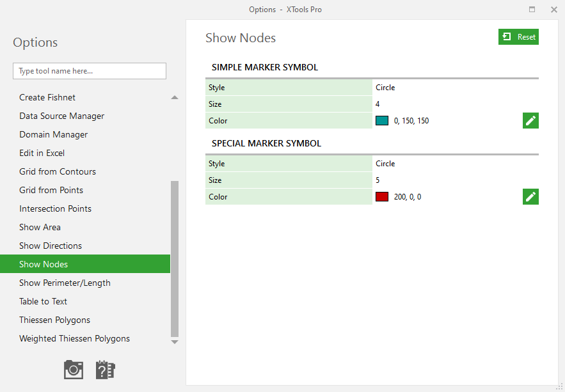The width and height of the screenshot is (565, 392).
Task: Maximize the Options window
Action: coord(532,10)
